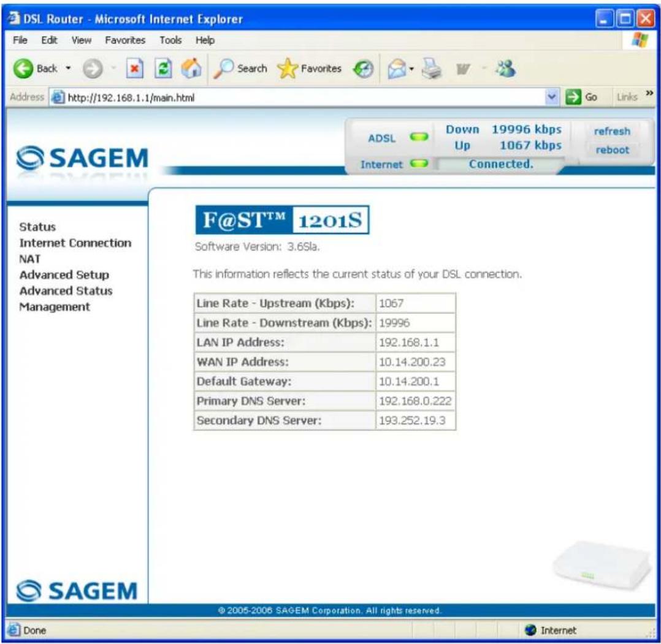Click the Done status bar icon
This screenshot has width=661, height=644.
pos(14,630)
